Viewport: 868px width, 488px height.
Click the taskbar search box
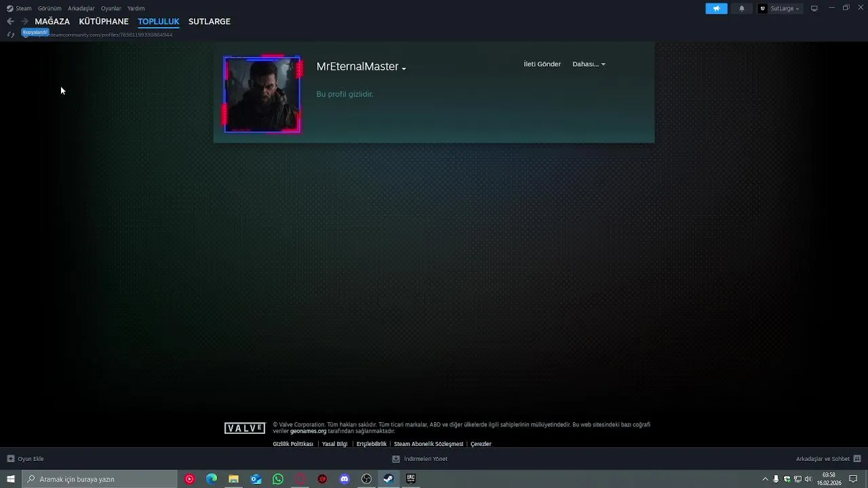[99, 479]
